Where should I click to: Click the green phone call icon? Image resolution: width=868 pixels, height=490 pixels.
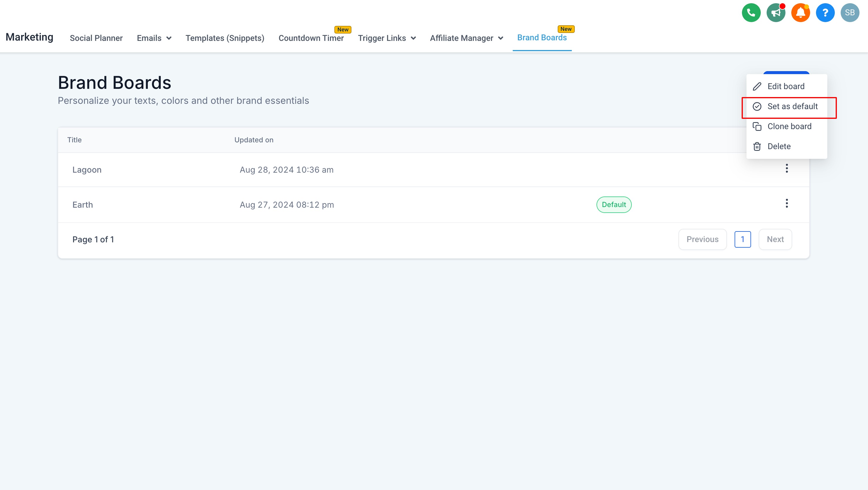click(x=751, y=13)
